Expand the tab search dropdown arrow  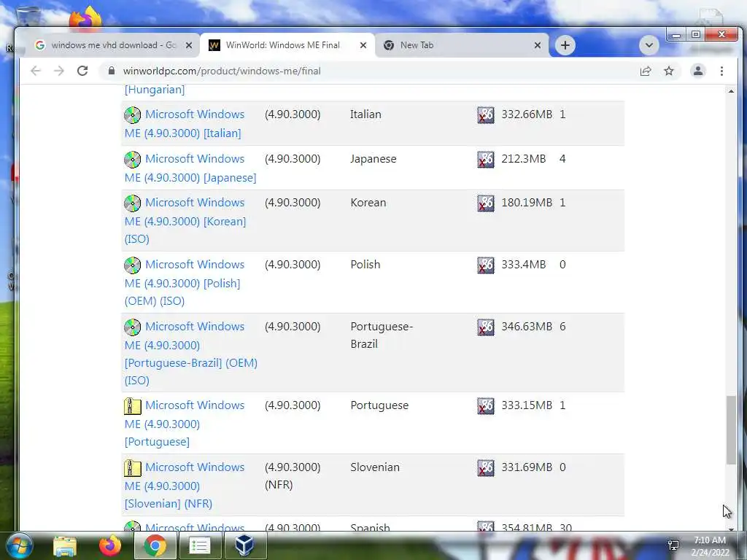(649, 45)
